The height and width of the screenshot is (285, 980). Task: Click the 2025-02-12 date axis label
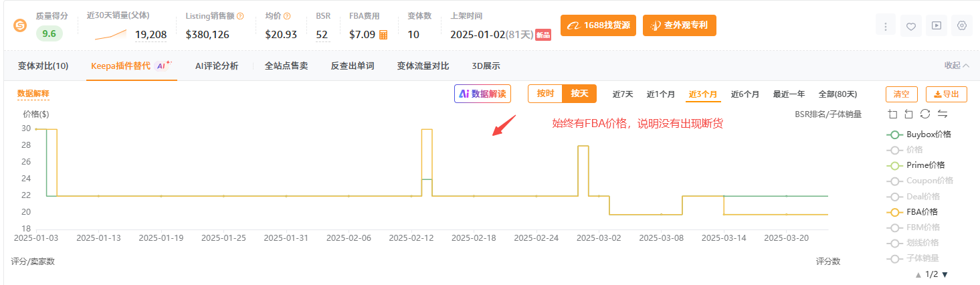click(x=411, y=237)
